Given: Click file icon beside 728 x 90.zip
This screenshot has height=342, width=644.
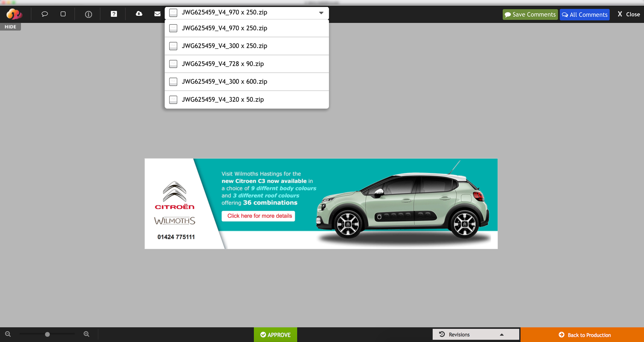Looking at the screenshot, I should click(173, 64).
